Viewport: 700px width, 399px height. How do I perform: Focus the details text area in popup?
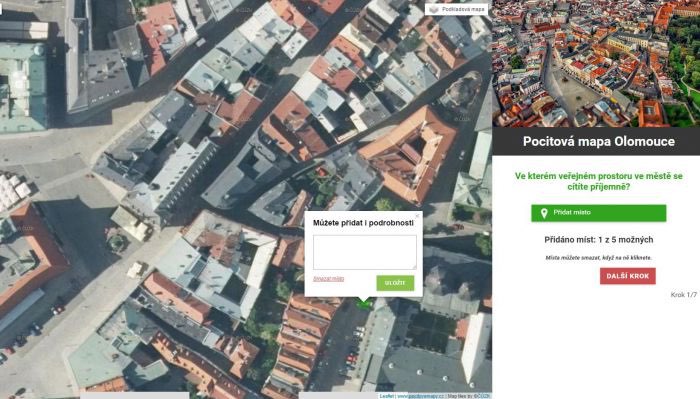point(365,252)
